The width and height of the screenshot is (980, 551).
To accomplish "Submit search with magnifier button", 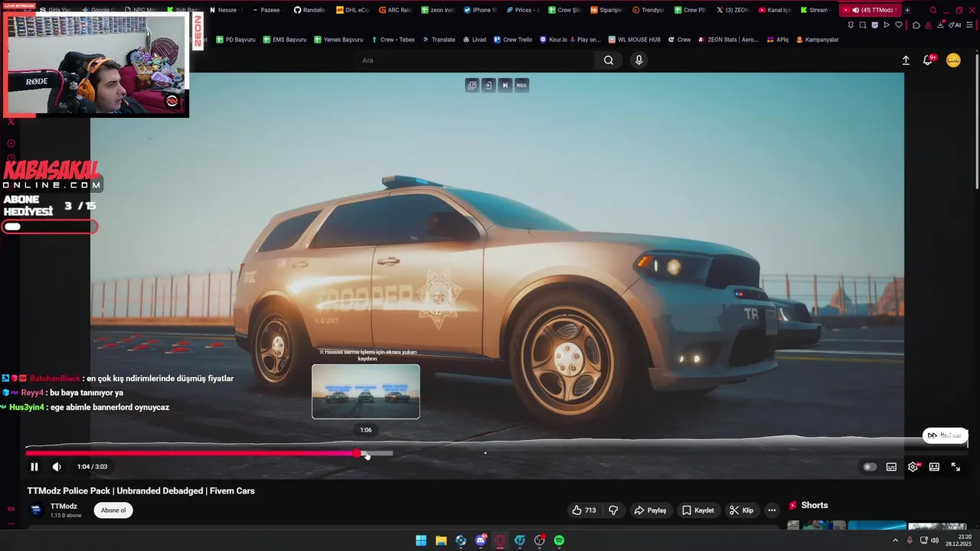I will pyautogui.click(x=608, y=60).
